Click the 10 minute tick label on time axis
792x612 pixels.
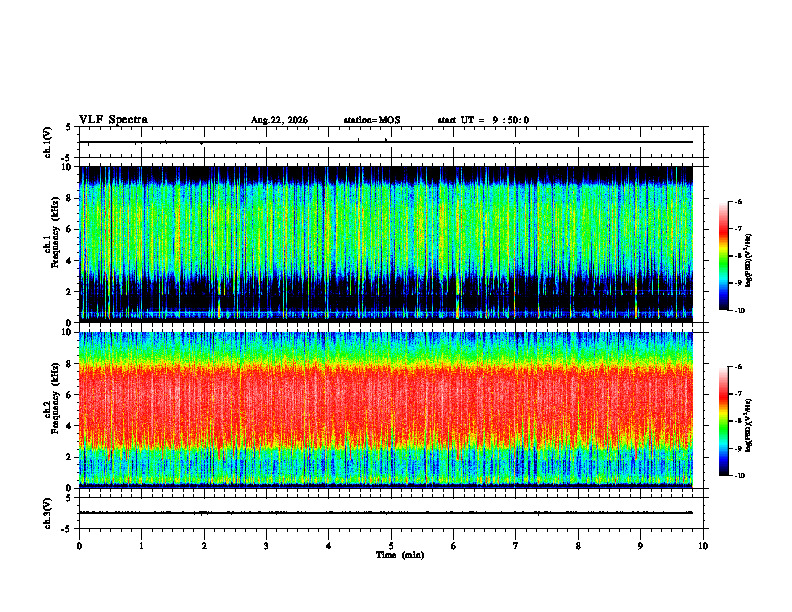pyautogui.click(x=703, y=546)
